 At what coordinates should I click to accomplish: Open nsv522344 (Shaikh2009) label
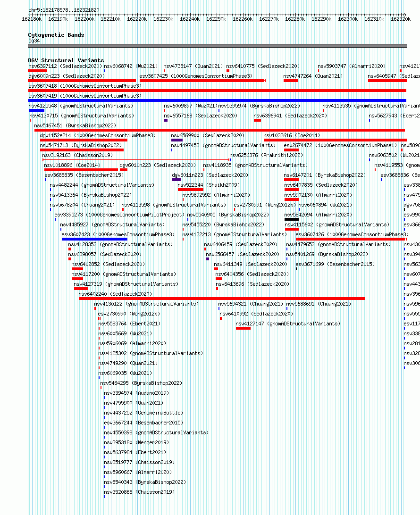tap(209, 185)
